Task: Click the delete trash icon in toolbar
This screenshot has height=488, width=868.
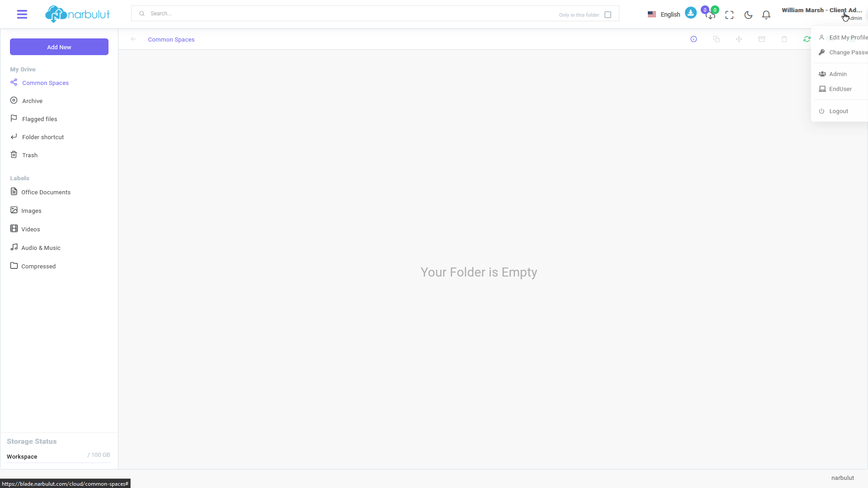Action: pyautogui.click(x=784, y=39)
